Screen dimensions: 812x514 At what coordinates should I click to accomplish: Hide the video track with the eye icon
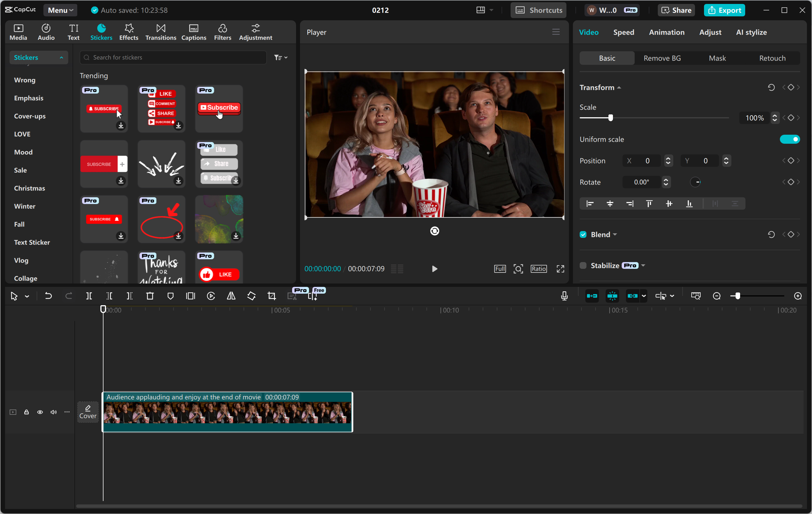click(40, 412)
